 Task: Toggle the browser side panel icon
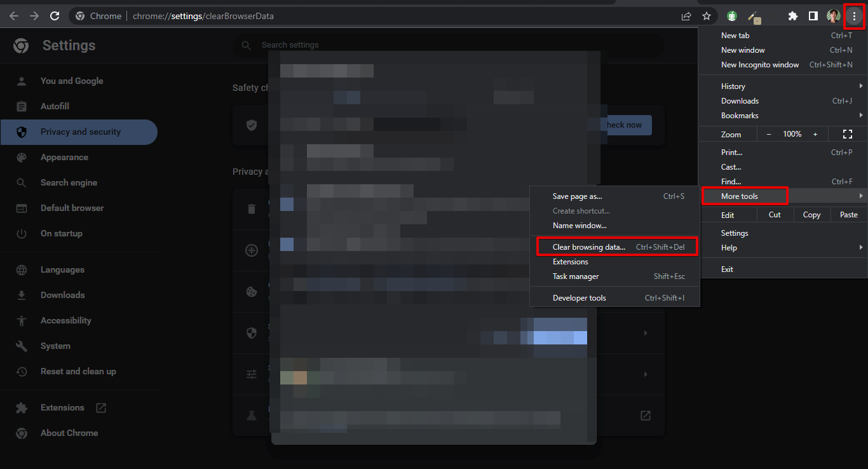click(813, 16)
